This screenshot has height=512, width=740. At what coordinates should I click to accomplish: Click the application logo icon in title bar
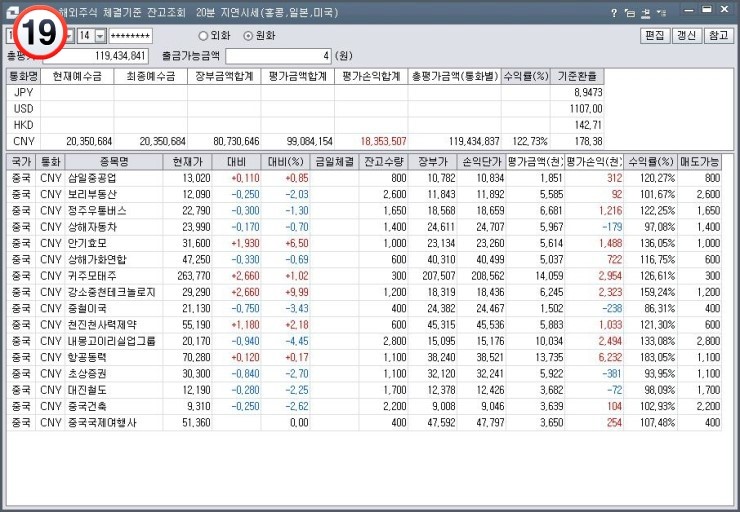[x=12, y=13]
